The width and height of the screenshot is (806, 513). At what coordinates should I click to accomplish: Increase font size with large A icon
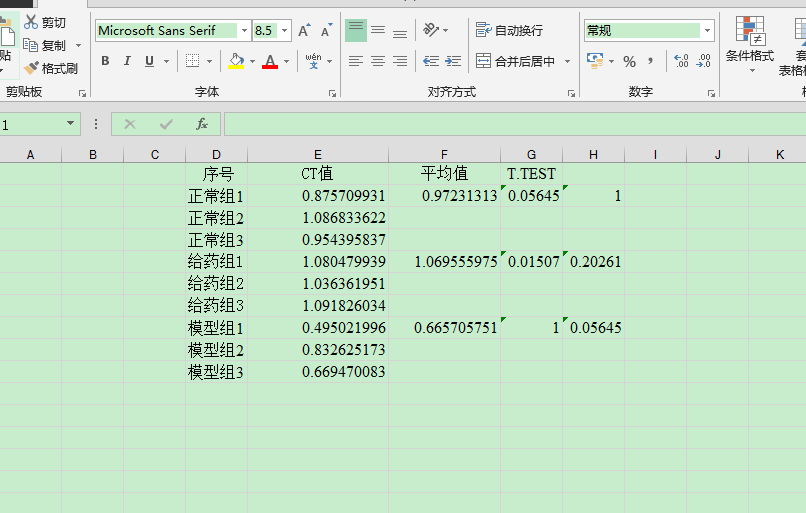coord(304,30)
